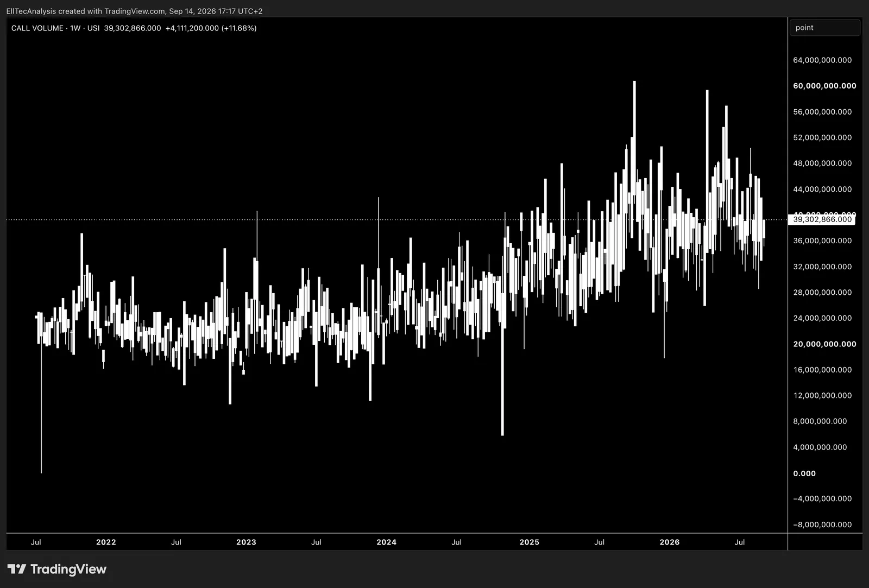Click the 16,000,000.000 price axis label

(822, 370)
